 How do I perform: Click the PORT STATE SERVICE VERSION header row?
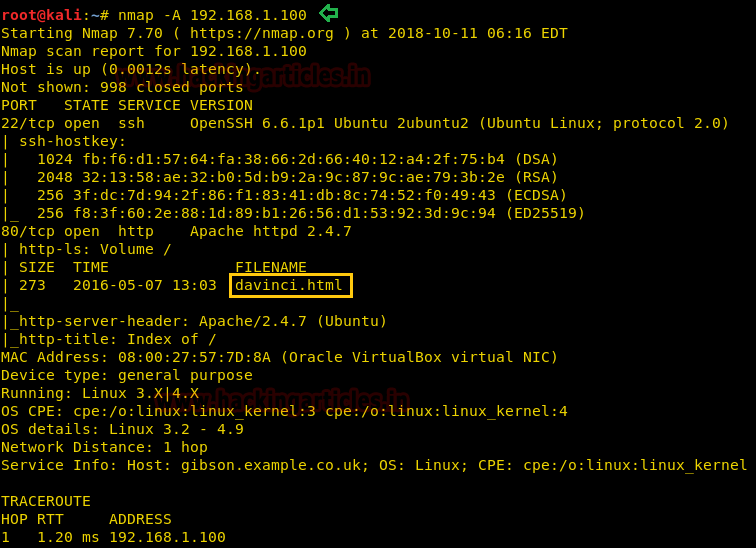127,105
